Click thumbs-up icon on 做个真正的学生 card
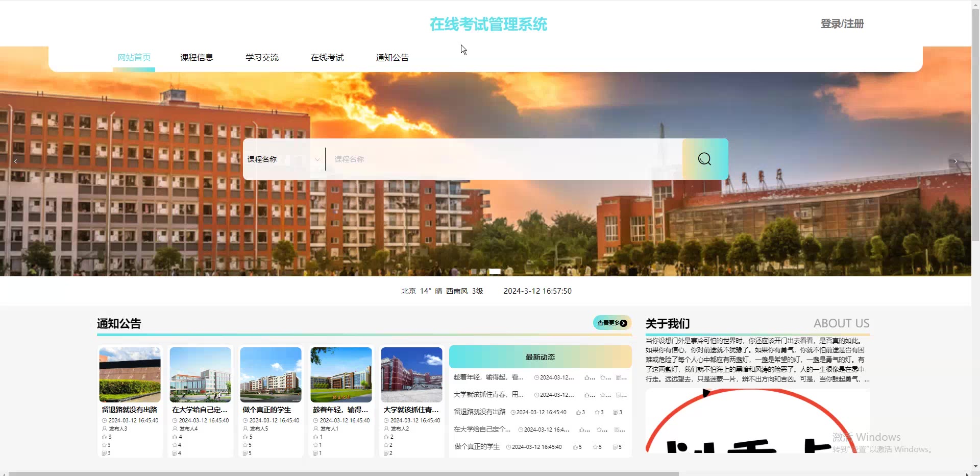This screenshot has height=476, width=980. click(245, 437)
